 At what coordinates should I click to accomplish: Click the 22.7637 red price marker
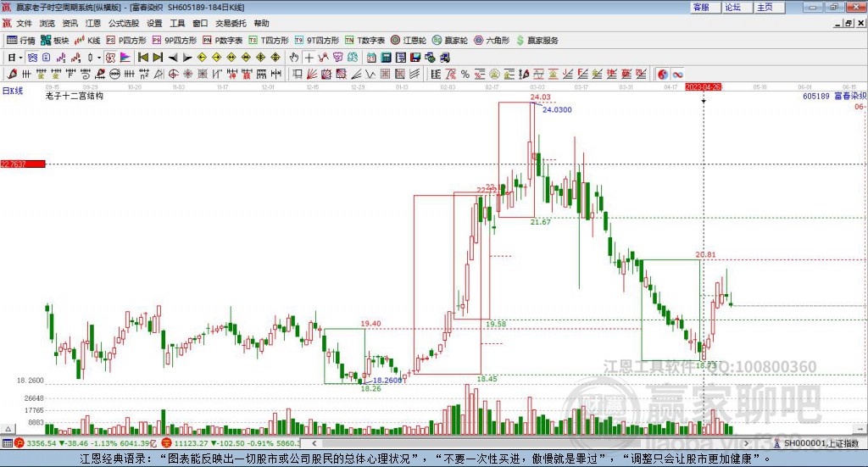pyautogui.click(x=23, y=164)
